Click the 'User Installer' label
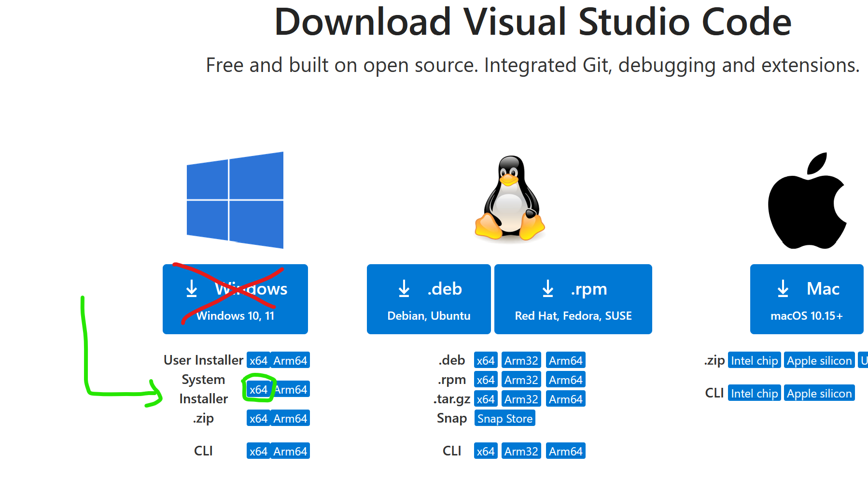Image resolution: width=868 pixels, height=482 pixels. (203, 360)
